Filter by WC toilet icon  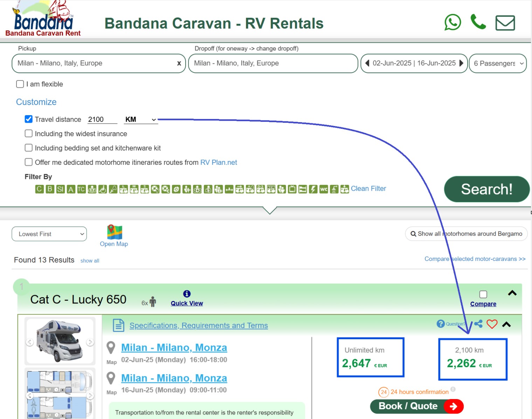coord(324,189)
